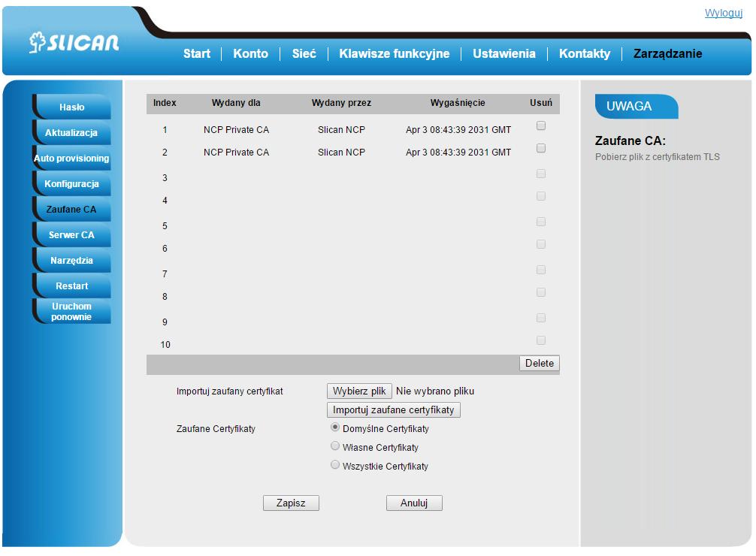
Task: Tick the Usuń checkbox for row 7
Action: click(x=541, y=270)
